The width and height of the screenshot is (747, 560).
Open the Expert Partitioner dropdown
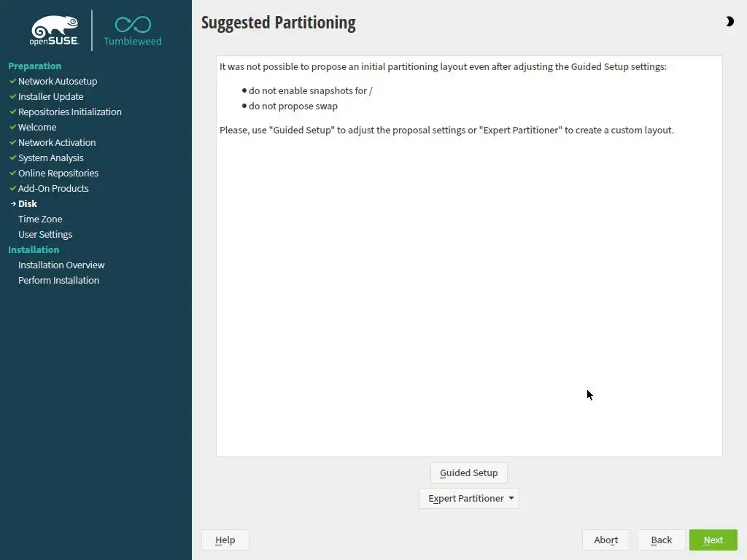tap(469, 498)
